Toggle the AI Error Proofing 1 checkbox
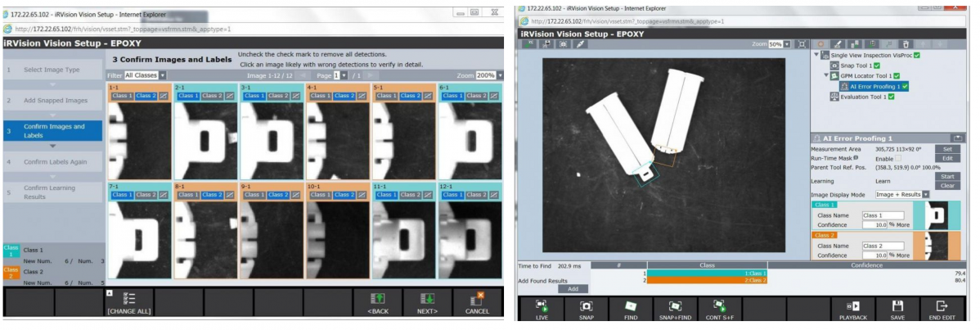The height and width of the screenshot is (330, 980). 905,87
